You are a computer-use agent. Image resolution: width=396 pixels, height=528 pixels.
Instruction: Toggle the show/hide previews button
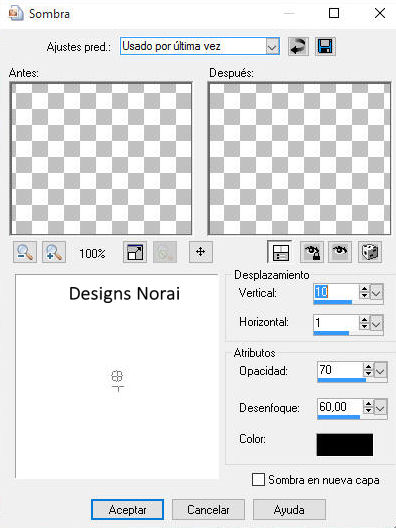[x=279, y=252]
